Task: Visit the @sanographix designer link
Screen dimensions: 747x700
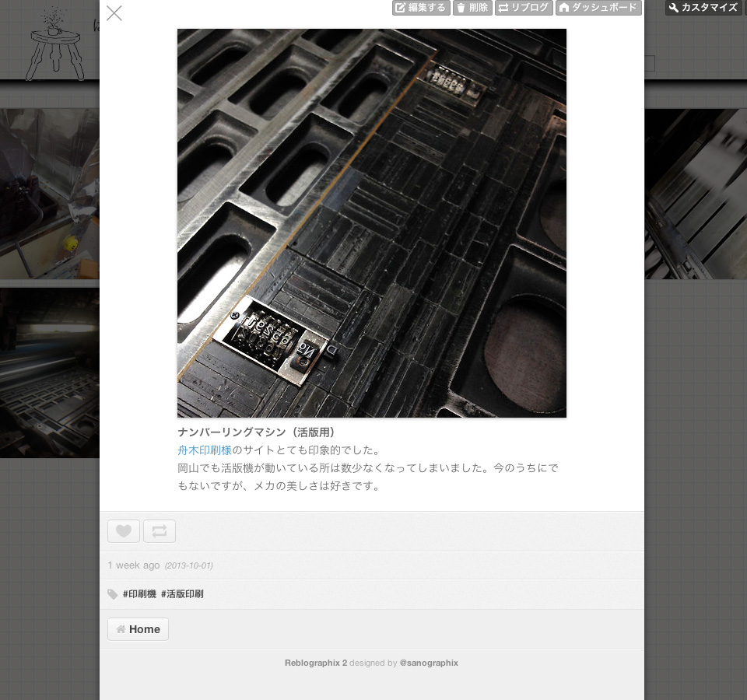Action: click(429, 663)
